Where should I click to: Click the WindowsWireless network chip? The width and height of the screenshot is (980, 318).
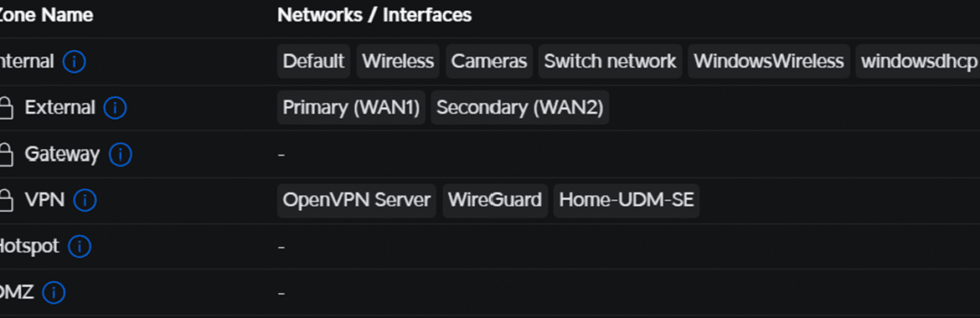pos(769,61)
